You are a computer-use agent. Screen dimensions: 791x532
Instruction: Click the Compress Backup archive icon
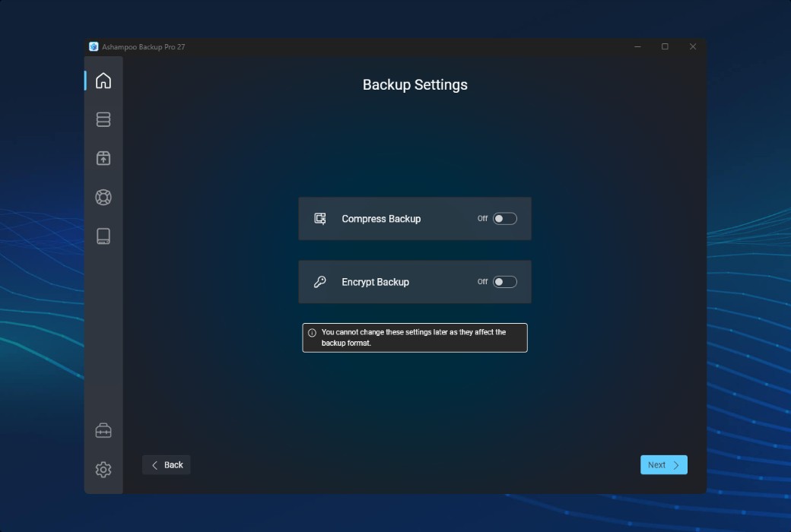321,218
